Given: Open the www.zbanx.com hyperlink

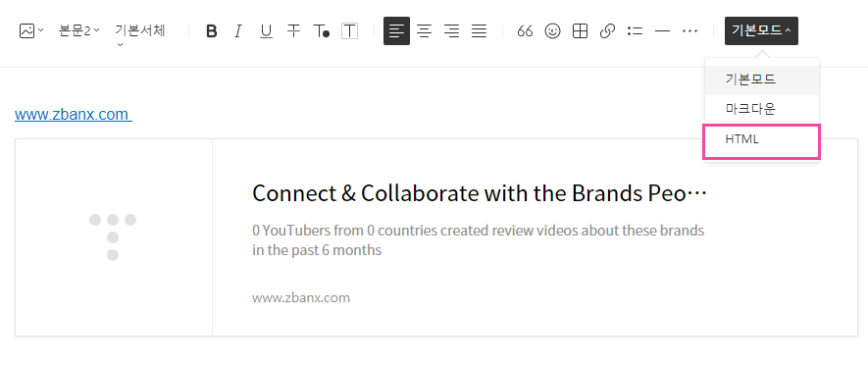Looking at the screenshot, I should (74, 115).
